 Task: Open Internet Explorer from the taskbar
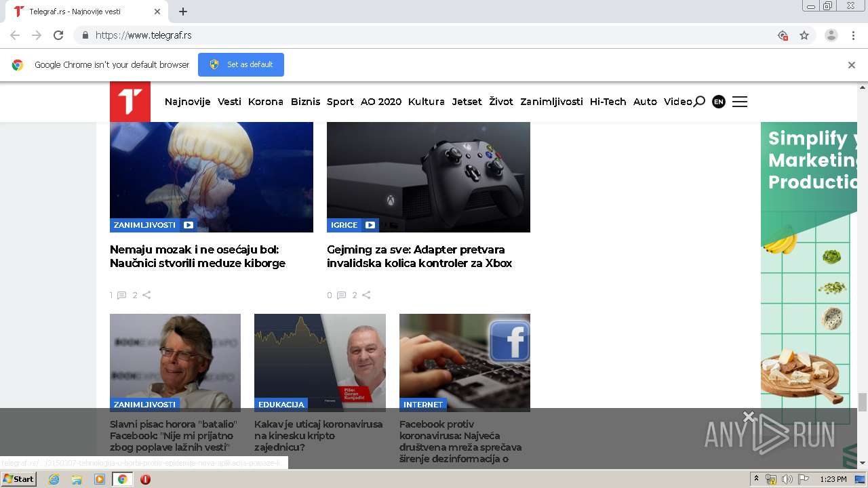[x=54, y=479]
